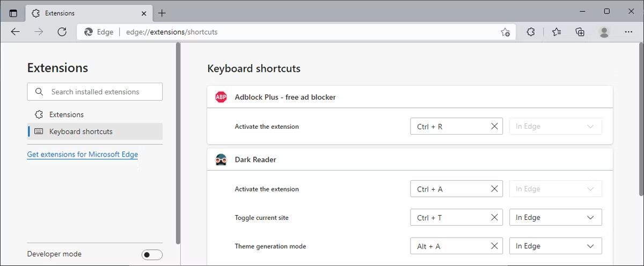Click the user profile avatar icon
644x266 pixels.
coord(604,32)
